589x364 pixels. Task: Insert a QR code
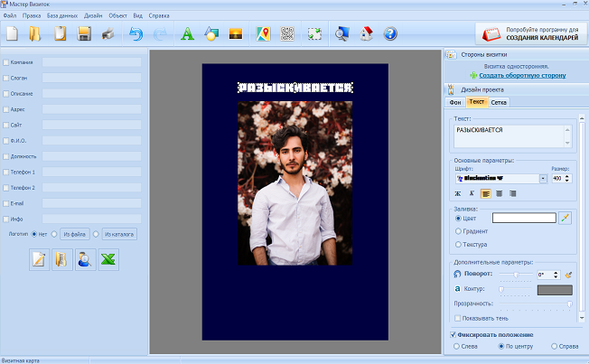tap(287, 33)
